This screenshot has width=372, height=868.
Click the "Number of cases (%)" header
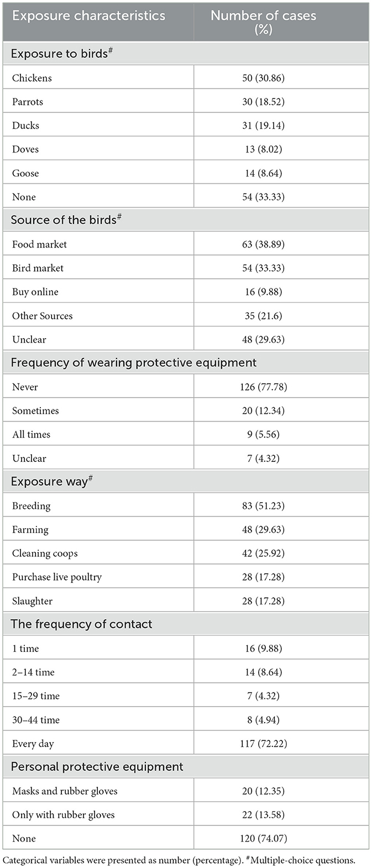coord(263,22)
